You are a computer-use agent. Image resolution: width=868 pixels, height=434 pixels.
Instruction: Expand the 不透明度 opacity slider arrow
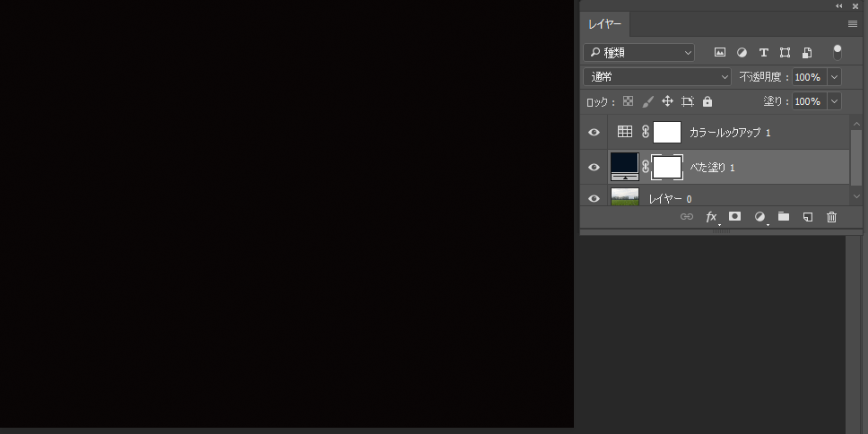point(835,77)
